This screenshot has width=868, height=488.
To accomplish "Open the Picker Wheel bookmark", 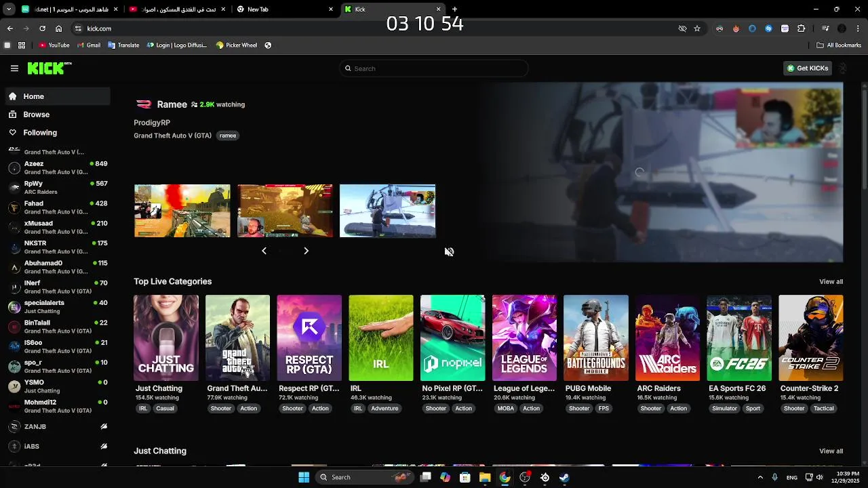I will pyautogui.click(x=237, y=45).
